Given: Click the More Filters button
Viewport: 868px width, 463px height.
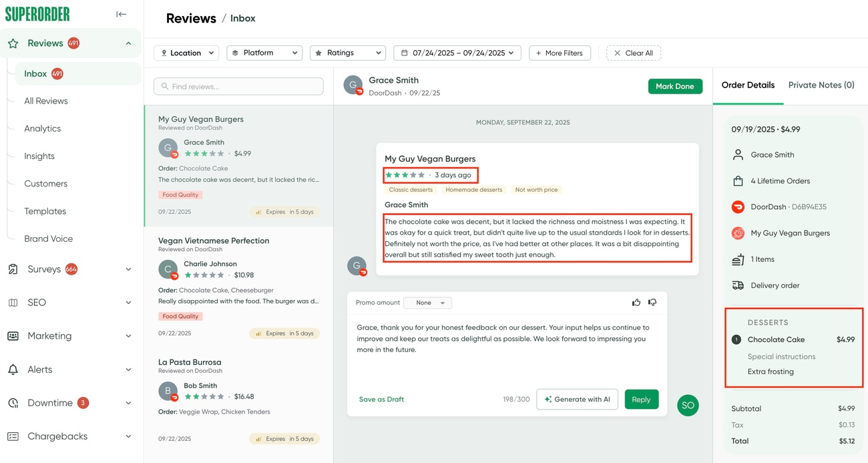Looking at the screenshot, I should [x=560, y=53].
